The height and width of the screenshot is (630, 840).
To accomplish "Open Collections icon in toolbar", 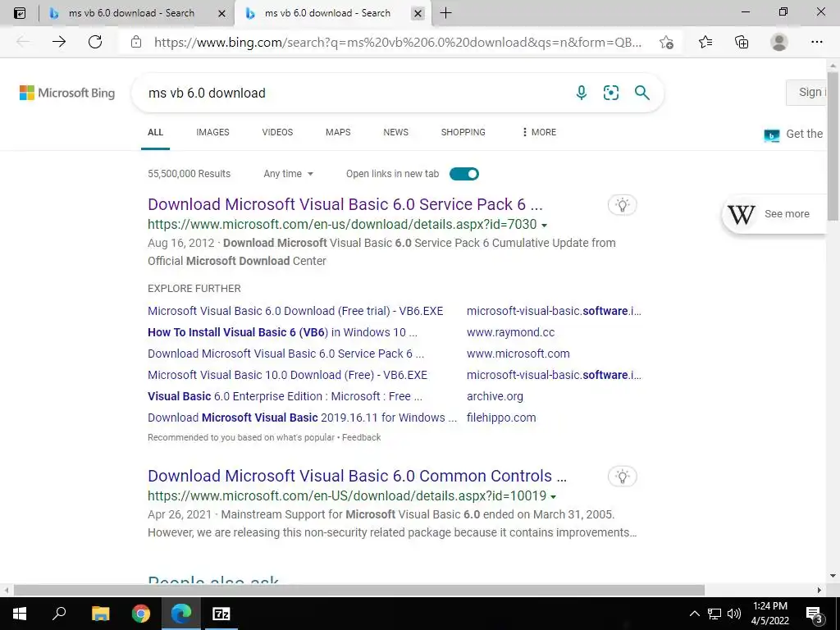I will click(742, 42).
